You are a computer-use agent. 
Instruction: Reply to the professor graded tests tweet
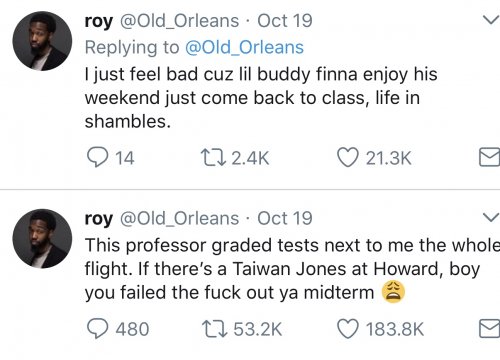point(97,329)
